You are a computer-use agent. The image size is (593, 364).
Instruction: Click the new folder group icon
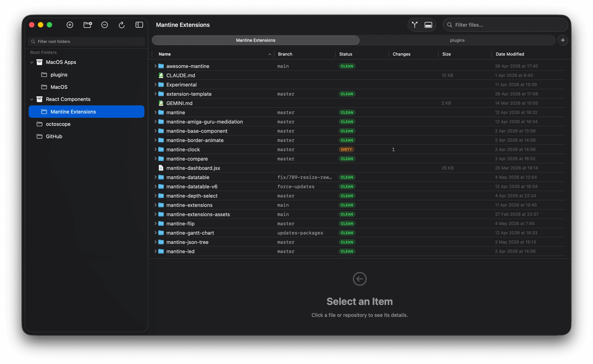click(87, 25)
